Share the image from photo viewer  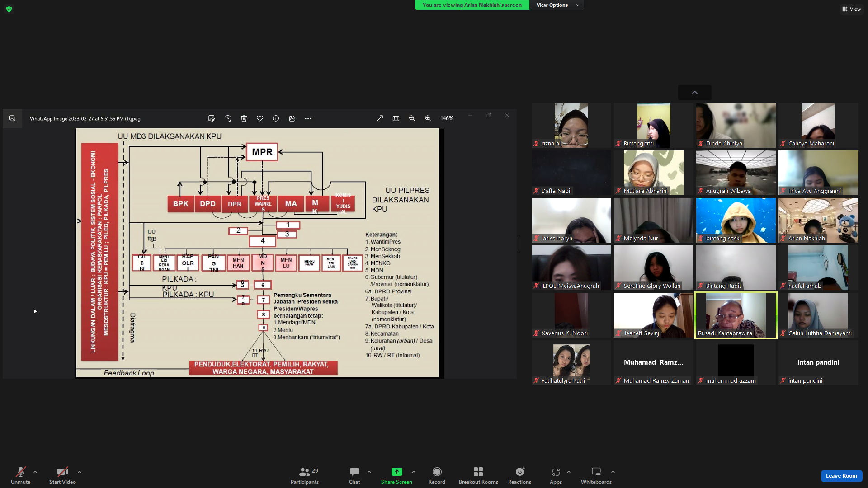click(x=292, y=118)
